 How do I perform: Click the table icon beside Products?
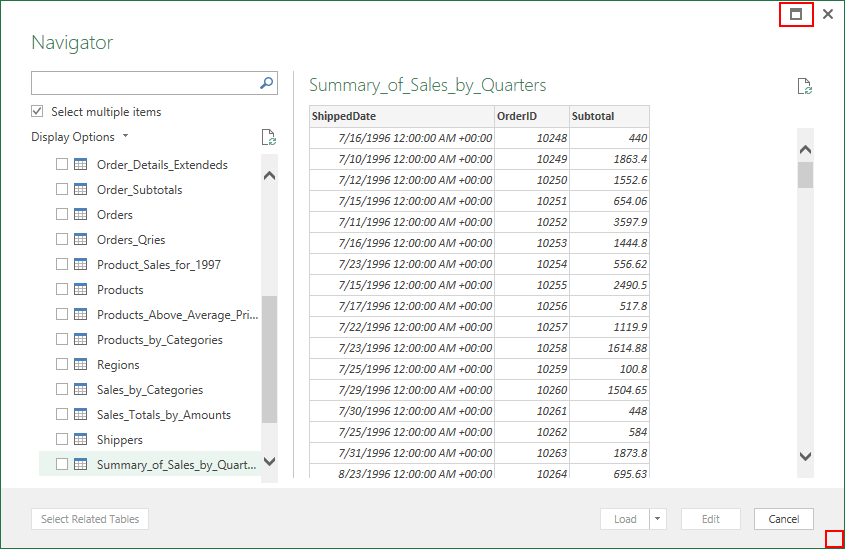pos(81,290)
